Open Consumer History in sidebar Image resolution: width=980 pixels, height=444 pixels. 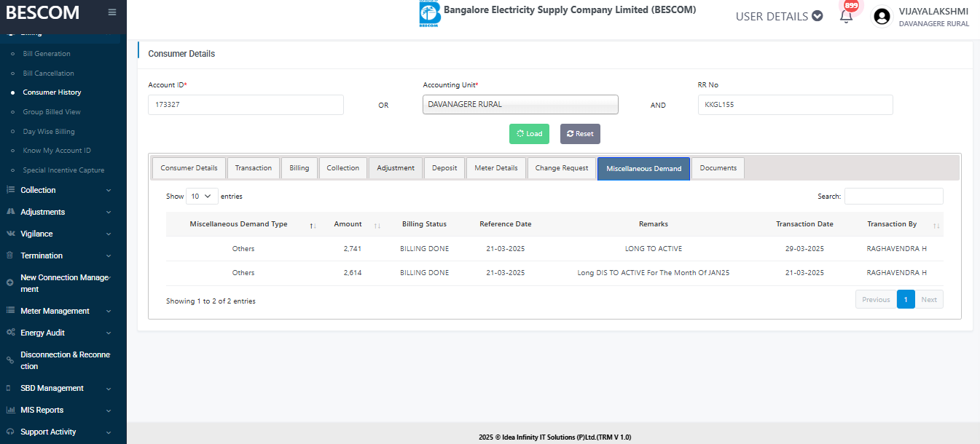click(52, 92)
